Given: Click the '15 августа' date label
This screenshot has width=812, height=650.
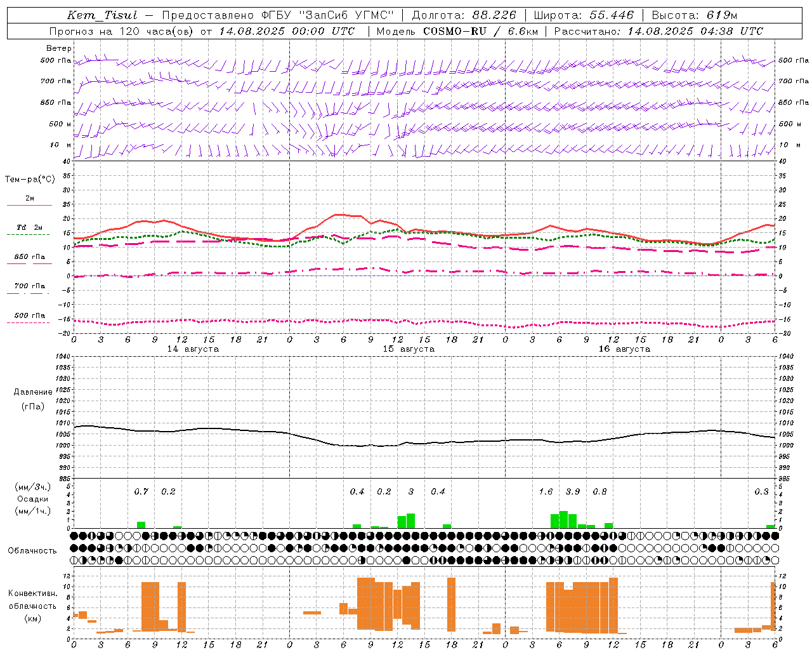Looking at the screenshot, I should point(409,349).
